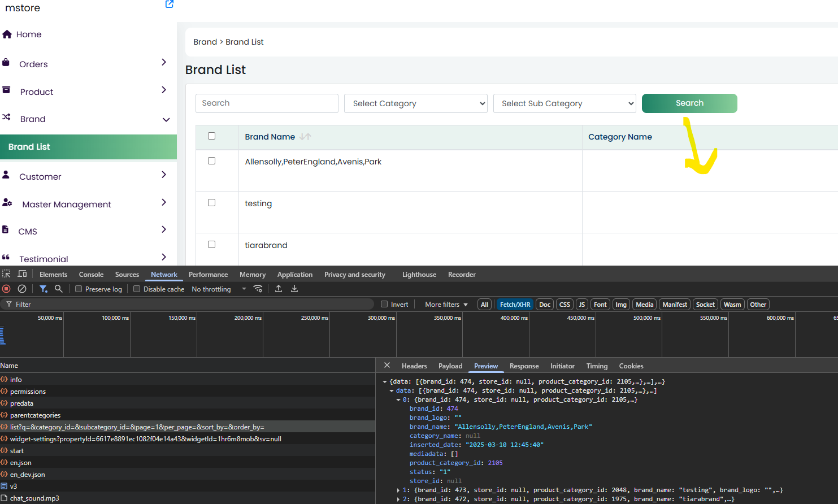Viewport: 838px width, 504px height.
Task: Open the Brand List sidebar item
Action: pyautogui.click(x=88, y=147)
